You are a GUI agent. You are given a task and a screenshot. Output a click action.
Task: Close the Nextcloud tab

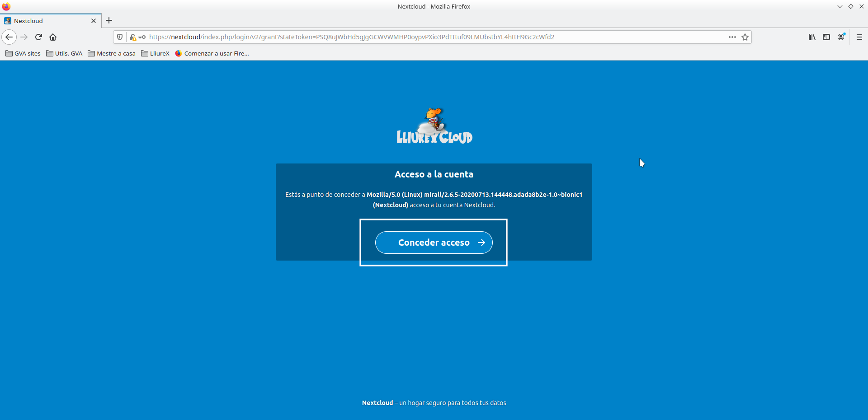coord(94,21)
